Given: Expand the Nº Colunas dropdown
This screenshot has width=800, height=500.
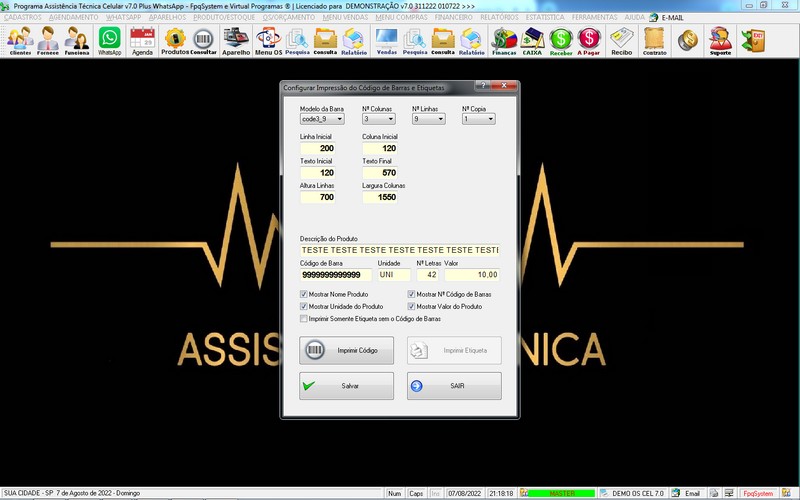Looking at the screenshot, I should pos(391,119).
